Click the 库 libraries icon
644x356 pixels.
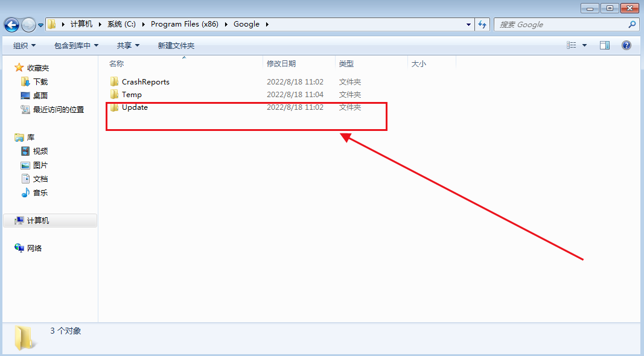(x=19, y=137)
